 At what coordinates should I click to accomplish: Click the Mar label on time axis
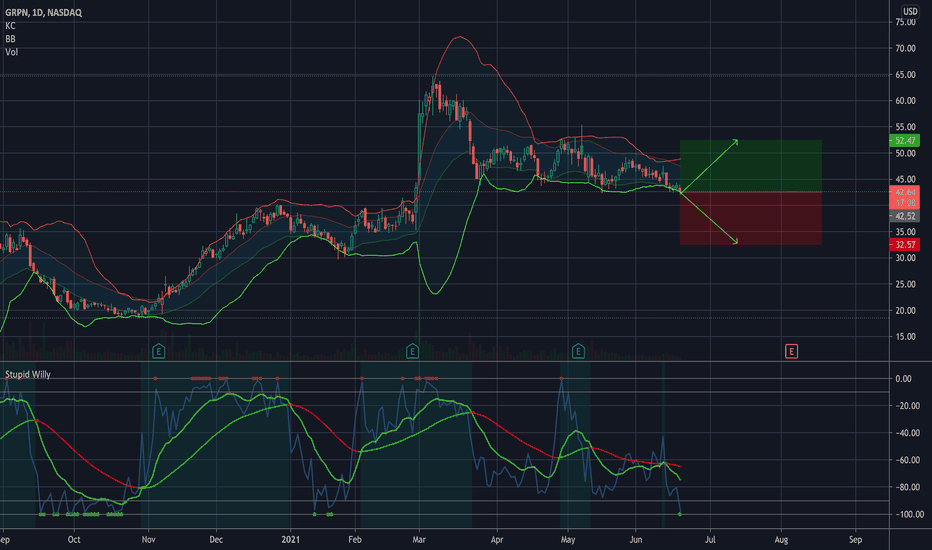(x=419, y=540)
